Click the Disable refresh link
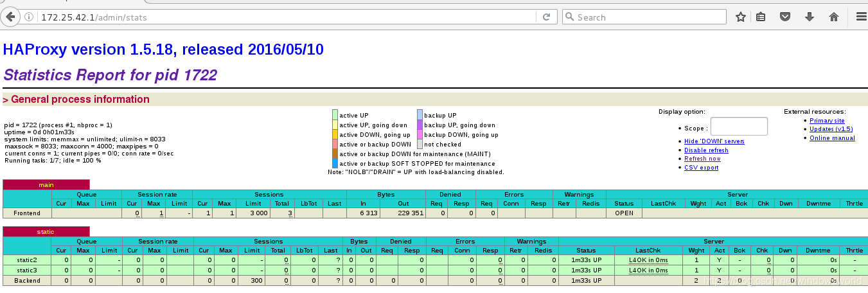This screenshot has width=868, height=293. 706,150
